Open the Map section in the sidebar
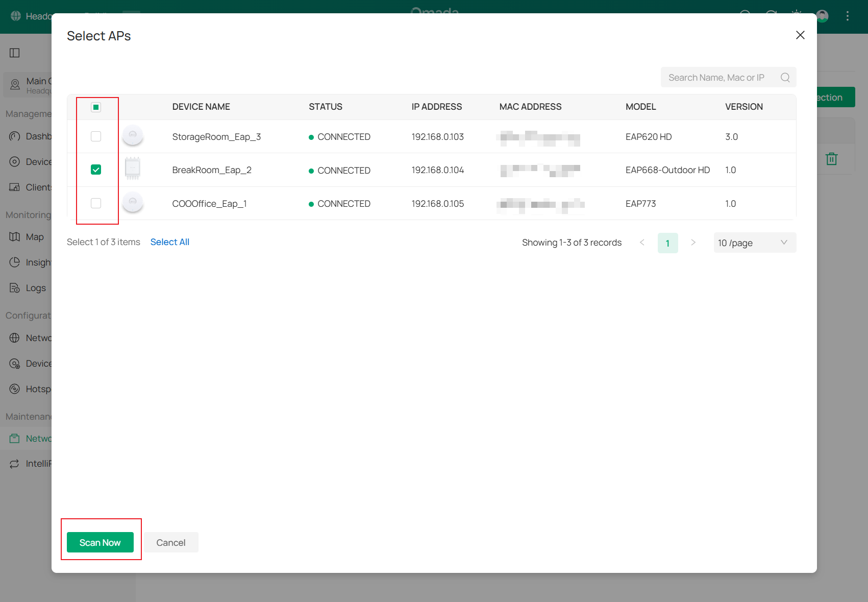The image size is (868, 602). coord(15,236)
